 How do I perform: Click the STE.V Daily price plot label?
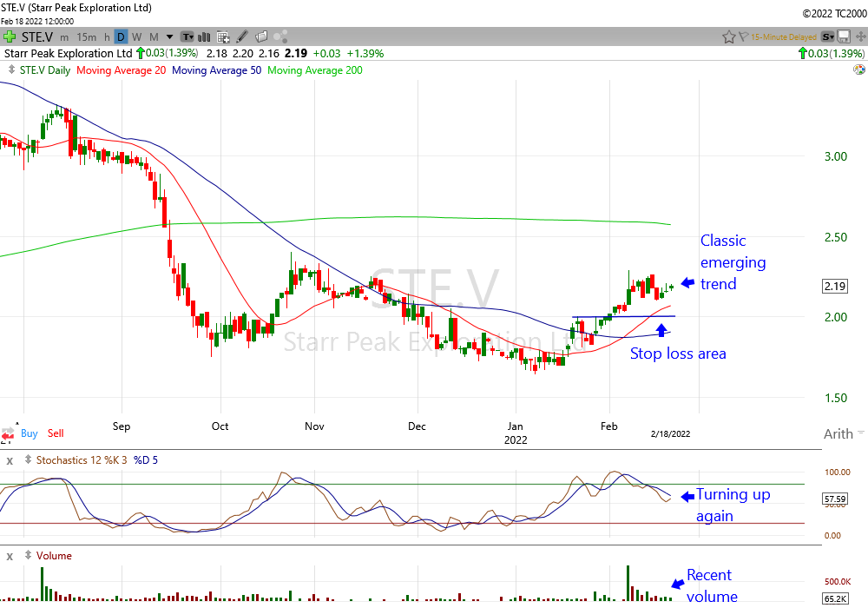[45, 70]
